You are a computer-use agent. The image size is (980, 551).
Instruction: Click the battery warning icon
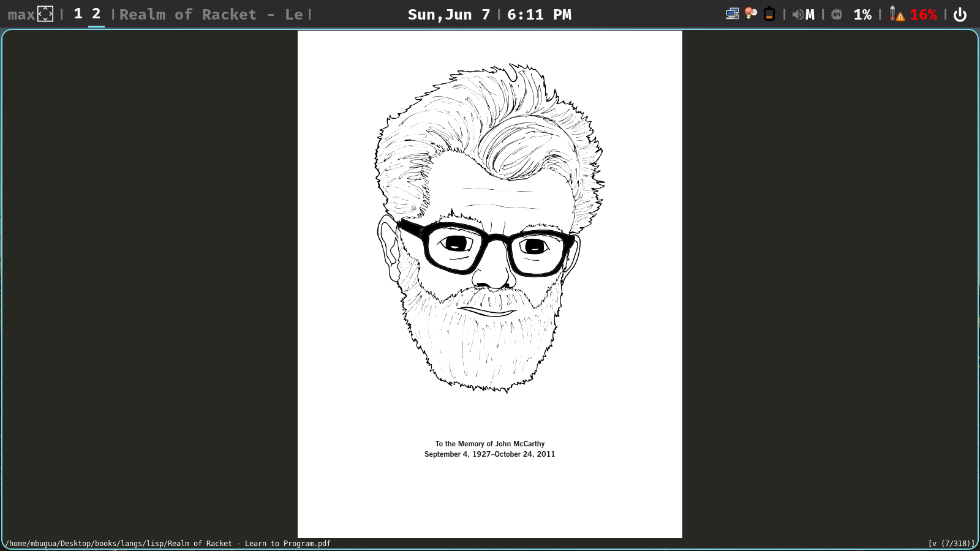pos(897,13)
